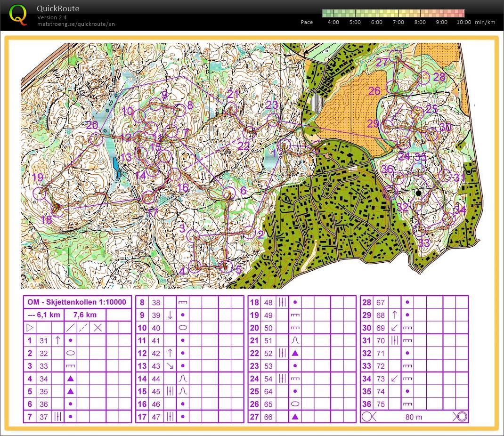Click the finish double-circle symbol at table bottom
Image resolution: width=504 pixels, height=436 pixels.
[461, 417]
